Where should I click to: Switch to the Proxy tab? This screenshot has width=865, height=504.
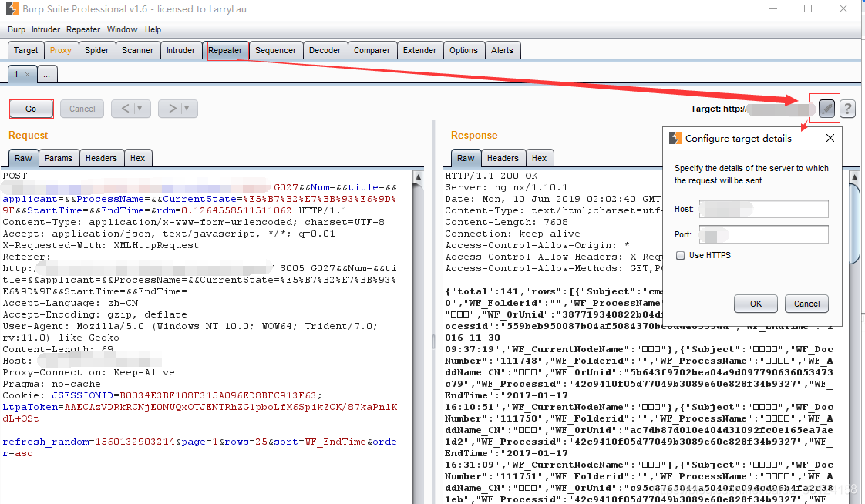[x=61, y=50]
